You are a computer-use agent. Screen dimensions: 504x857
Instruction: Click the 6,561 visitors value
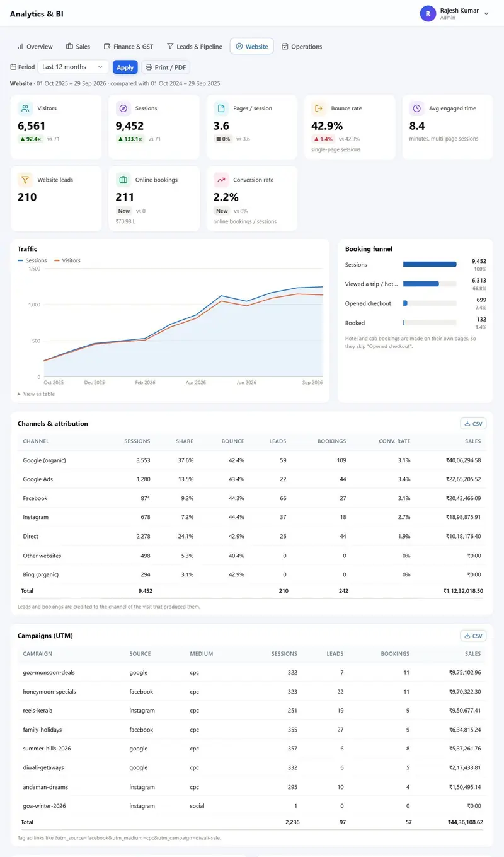pos(31,126)
